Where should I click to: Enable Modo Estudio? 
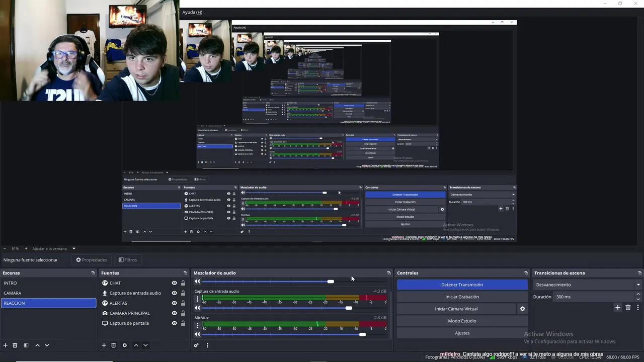click(x=462, y=321)
